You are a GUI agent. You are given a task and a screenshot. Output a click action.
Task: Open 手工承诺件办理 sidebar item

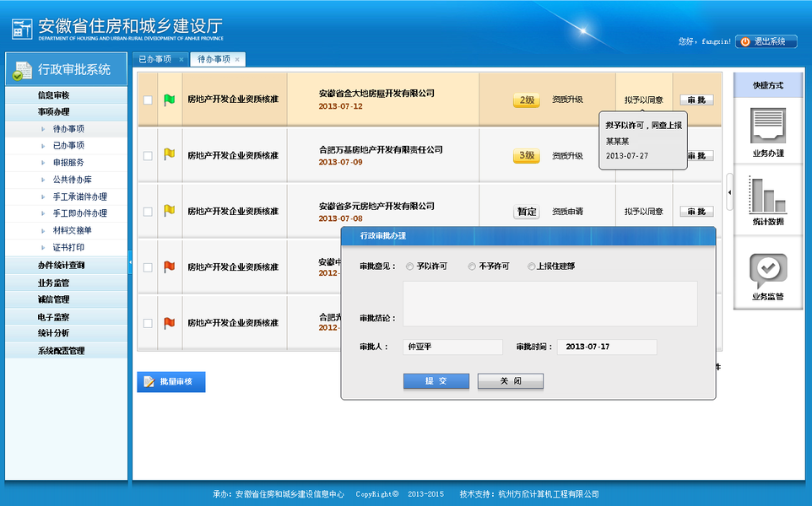(x=67, y=197)
